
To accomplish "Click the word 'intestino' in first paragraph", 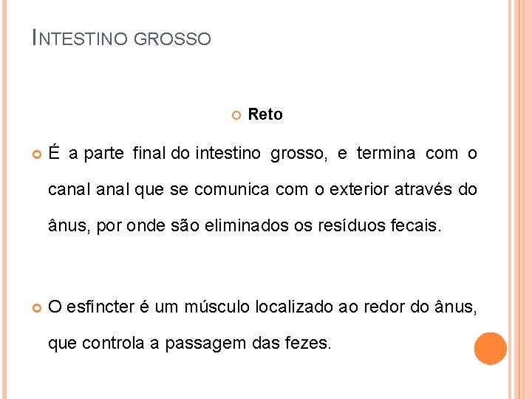I will coord(228,154).
